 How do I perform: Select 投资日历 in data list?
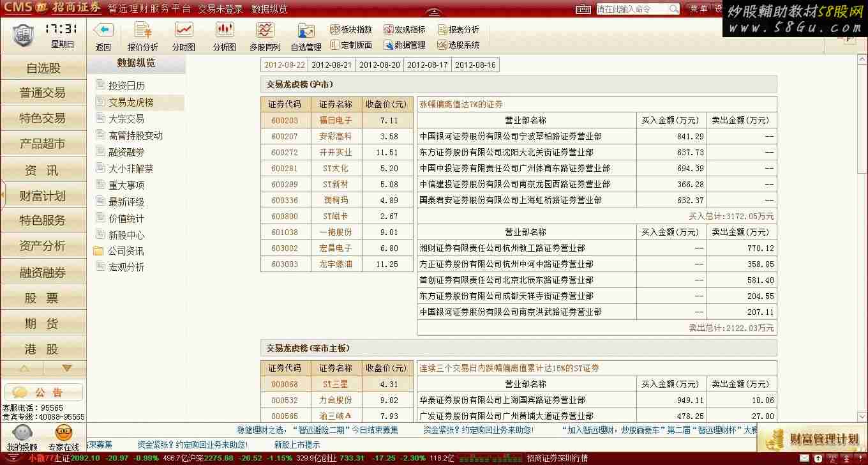pyautogui.click(x=126, y=86)
